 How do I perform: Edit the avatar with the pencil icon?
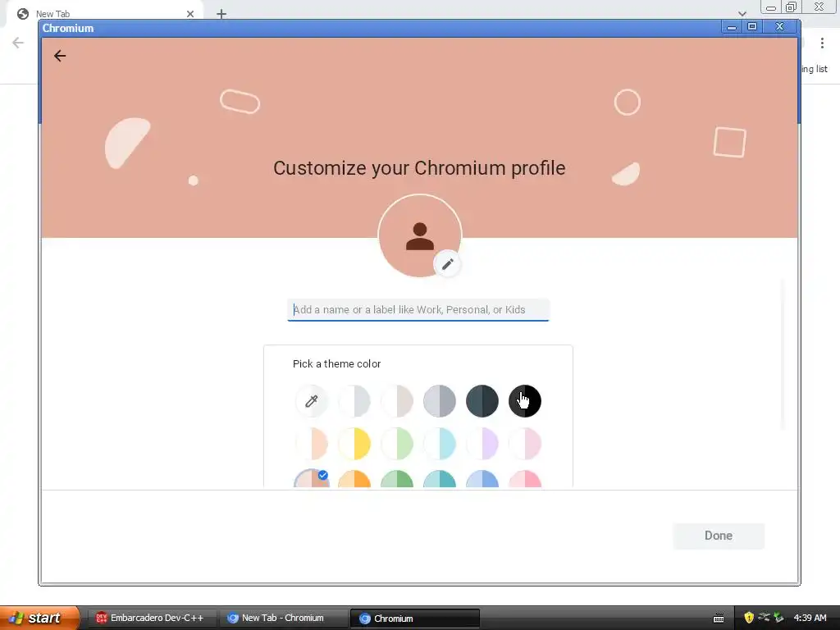447,263
